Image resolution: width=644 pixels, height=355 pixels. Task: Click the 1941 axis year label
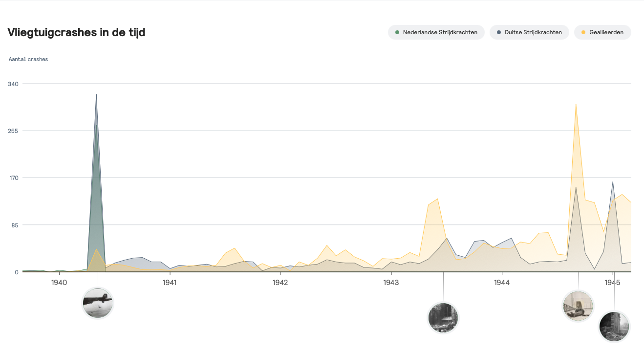pyautogui.click(x=170, y=283)
